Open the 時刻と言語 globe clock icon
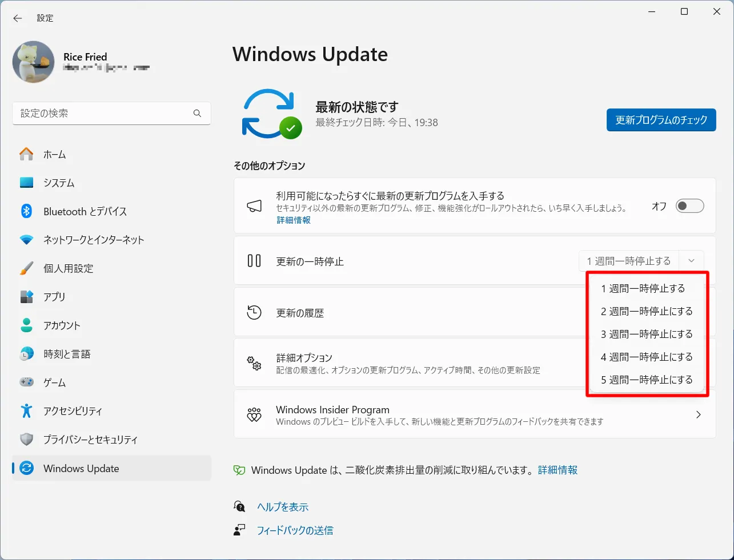Image resolution: width=734 pixels, height=560 pixels. point(26,354)
